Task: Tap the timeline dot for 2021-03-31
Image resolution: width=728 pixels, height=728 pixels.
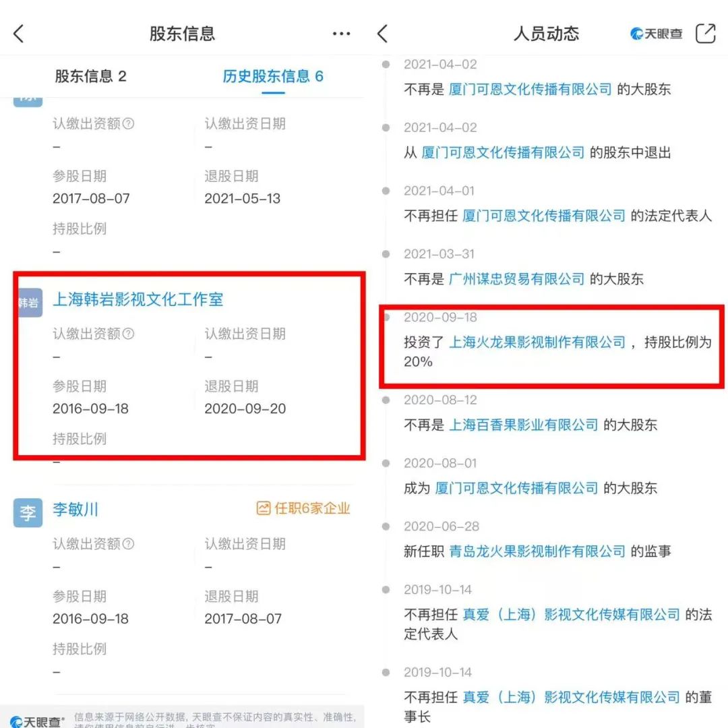Action: coord(386,254)
